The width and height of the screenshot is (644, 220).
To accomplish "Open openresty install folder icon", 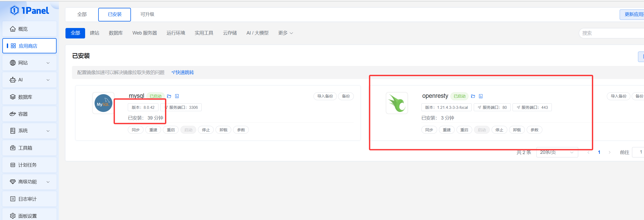I will point(473,96).
